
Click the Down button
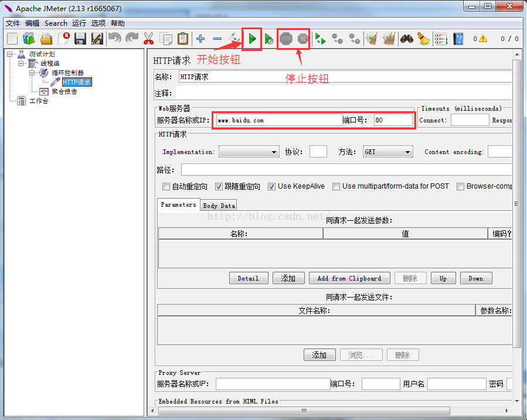tap(476, 278)
